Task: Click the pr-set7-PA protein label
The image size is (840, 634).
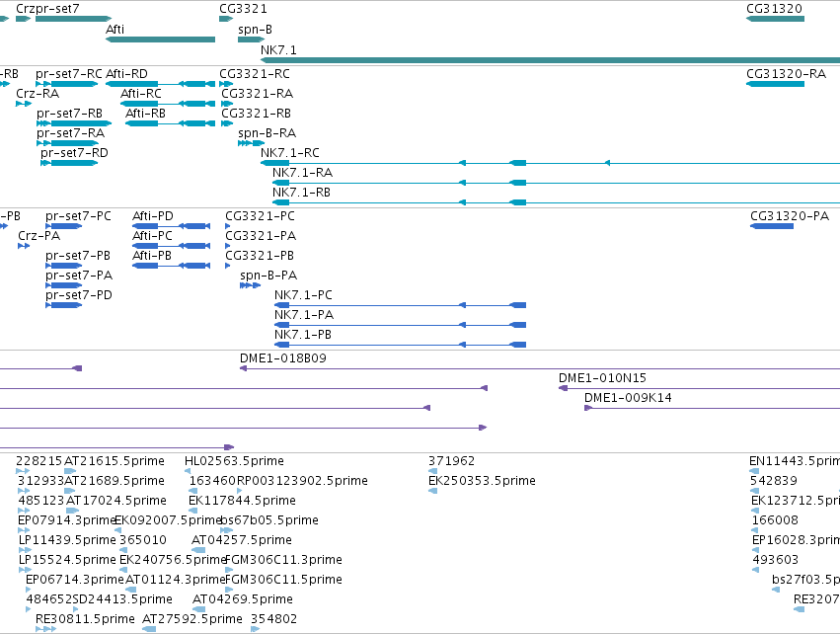Action: [79, 276]
